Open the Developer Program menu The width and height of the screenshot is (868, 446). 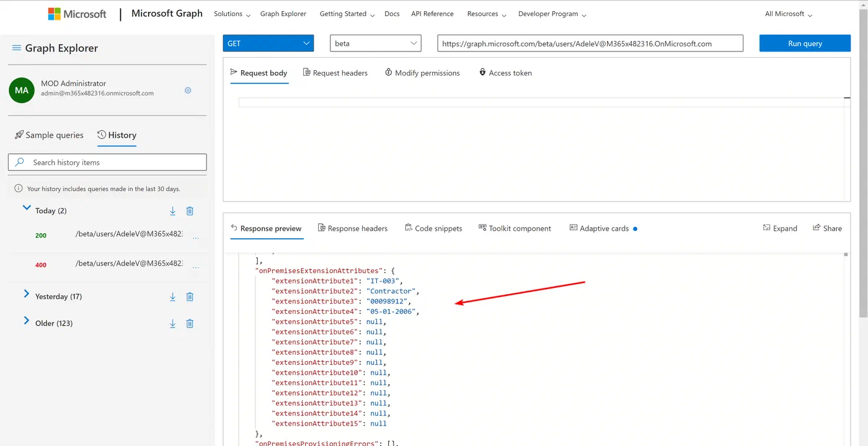click(x=552, y=14)
